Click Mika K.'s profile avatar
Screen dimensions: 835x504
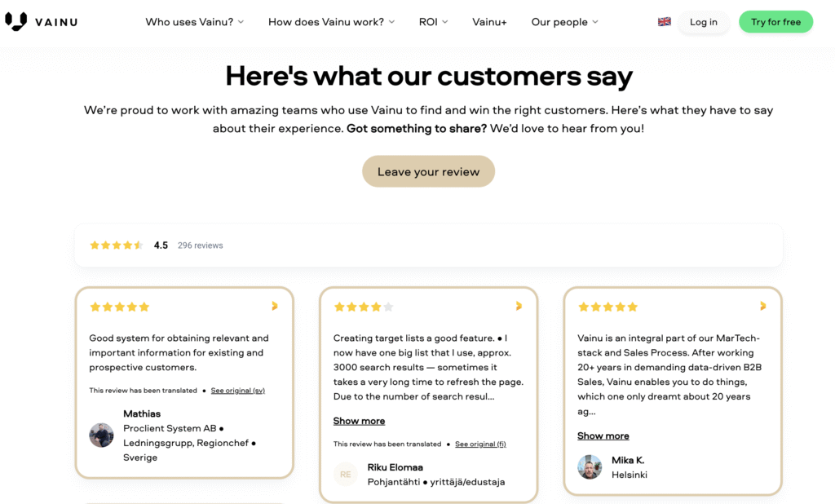coord(590,467)
